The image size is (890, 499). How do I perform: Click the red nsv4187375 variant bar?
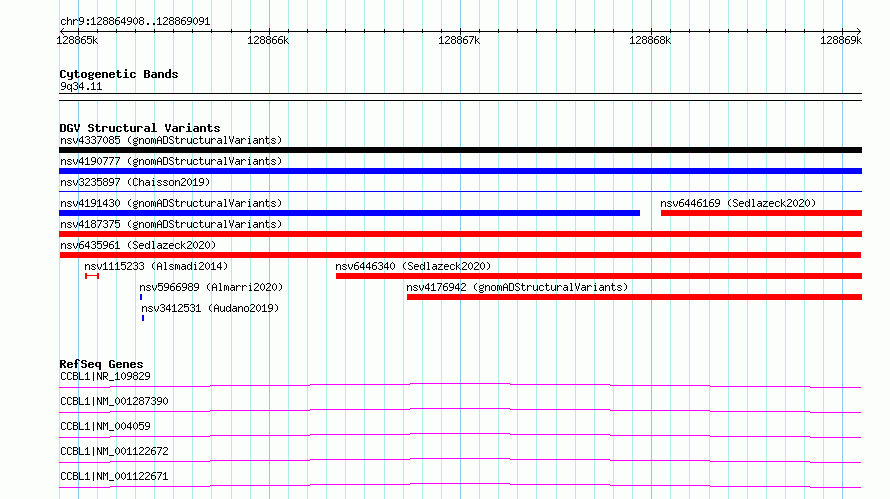pos(460,234)
